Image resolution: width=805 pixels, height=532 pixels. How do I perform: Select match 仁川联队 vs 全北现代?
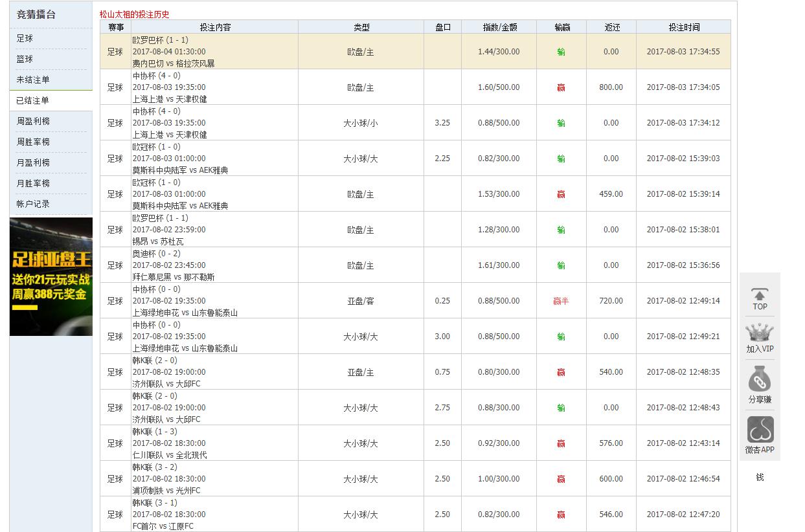pyautogui.click(x=170, y=455)
